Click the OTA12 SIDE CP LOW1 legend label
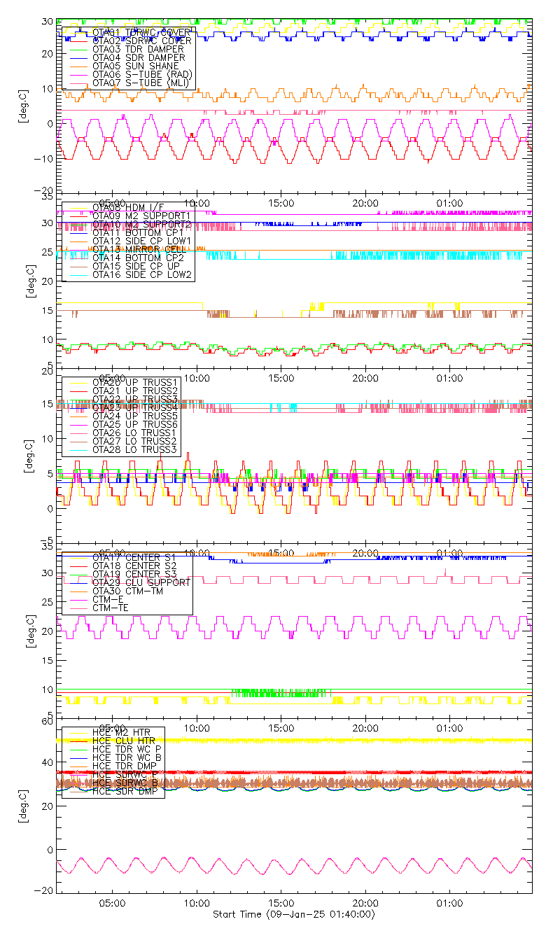This screenshot has height=945, width=560. (142, 241)
